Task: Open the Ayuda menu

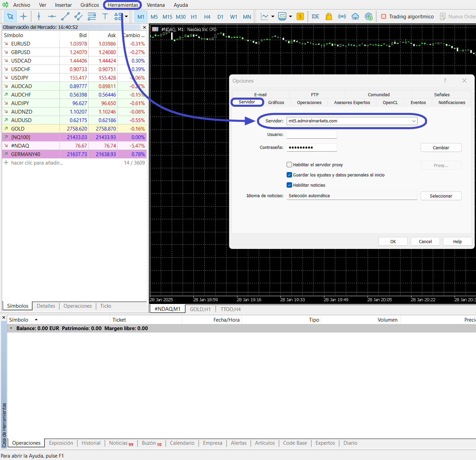Action: [181, 5]
